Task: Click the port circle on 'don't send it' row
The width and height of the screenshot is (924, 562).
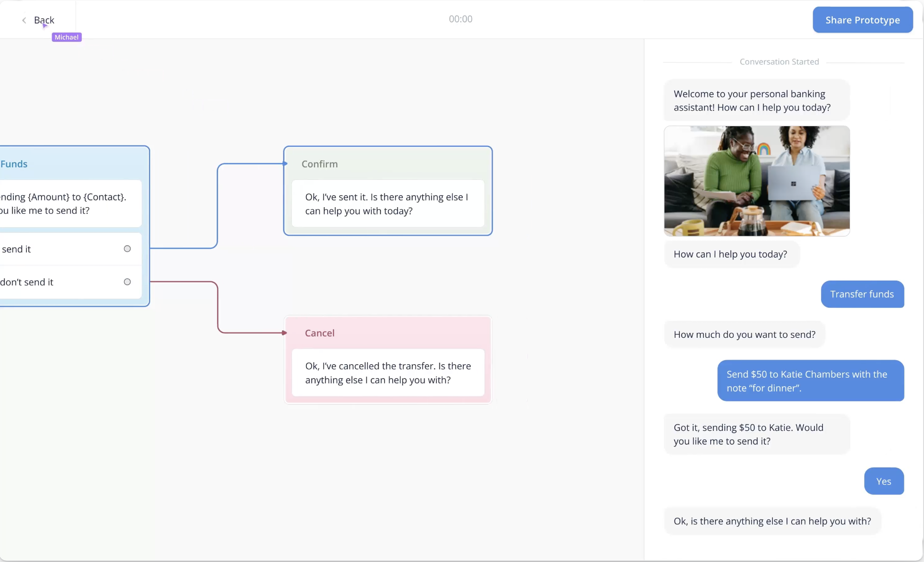Action: coord(127,282)
